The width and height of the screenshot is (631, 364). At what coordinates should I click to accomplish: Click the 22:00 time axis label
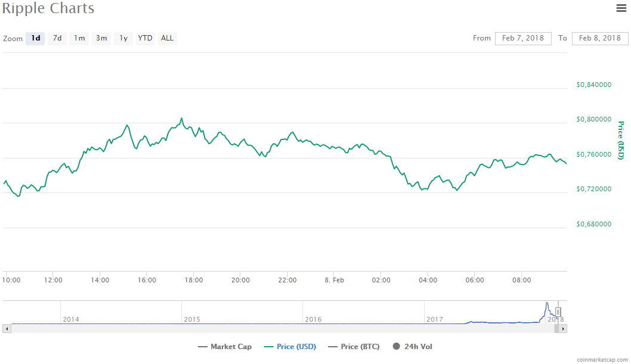point(287,280)
